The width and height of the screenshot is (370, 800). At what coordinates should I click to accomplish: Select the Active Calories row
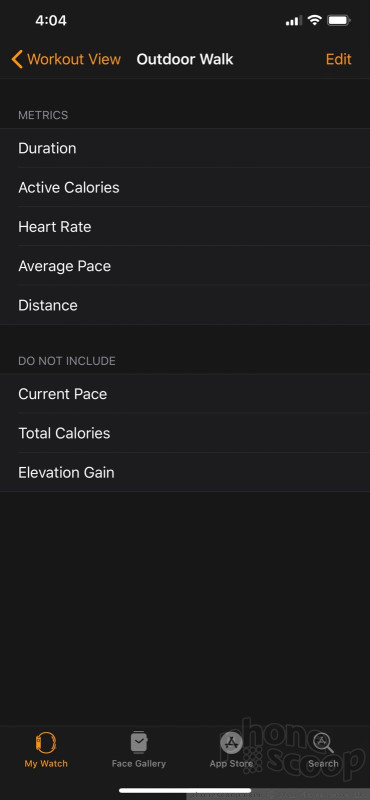[185, 188]
